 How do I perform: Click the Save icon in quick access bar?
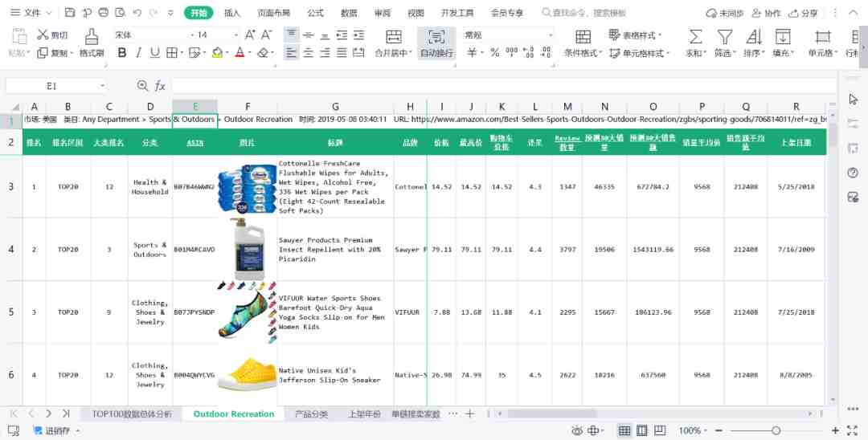pyautogui.click(x=70, y=13)
